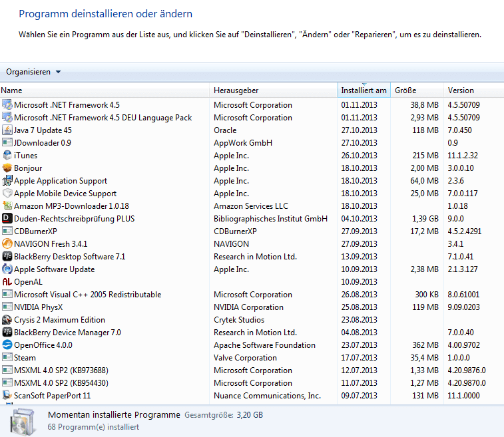The image size is (504, 437).
Task: Click the BlackBerry Desktop Software 7.1 icon
Action: pos(7,256)
